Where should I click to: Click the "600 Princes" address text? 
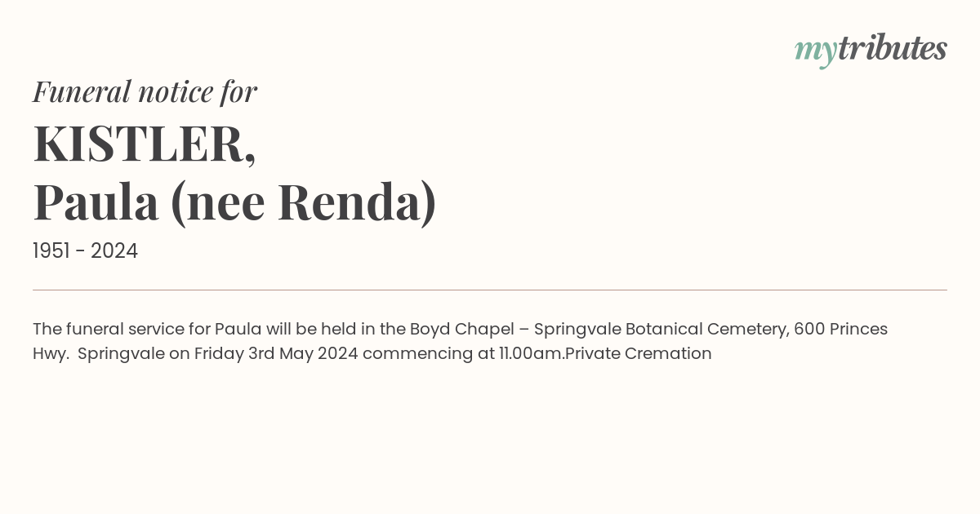point(840,330)
